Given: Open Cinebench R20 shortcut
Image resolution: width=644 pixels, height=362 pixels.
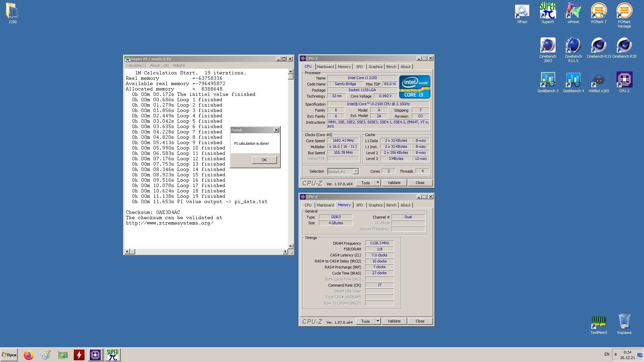Looking at the screenshot, I should [x=624, y=48].
